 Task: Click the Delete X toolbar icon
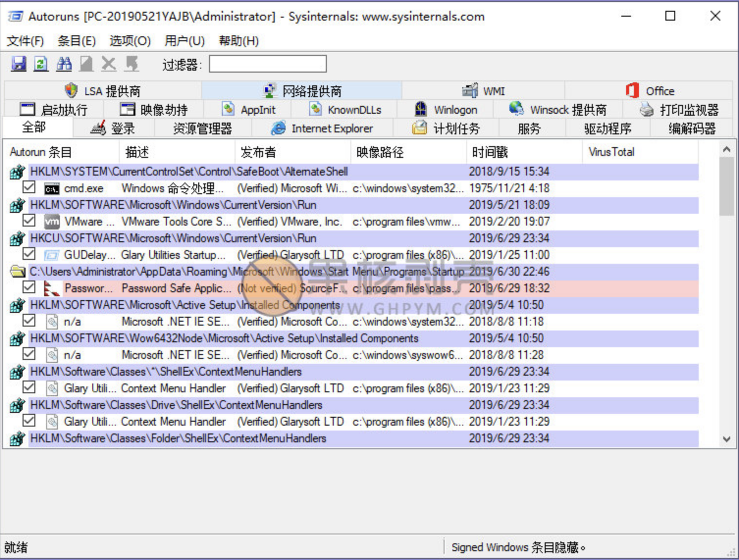tap(108, 64)
